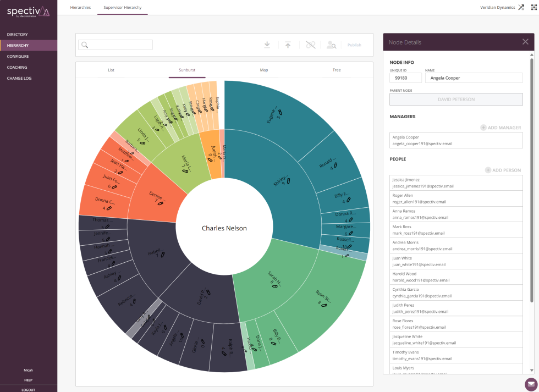Switch to the Map view tab

(264, 70)
